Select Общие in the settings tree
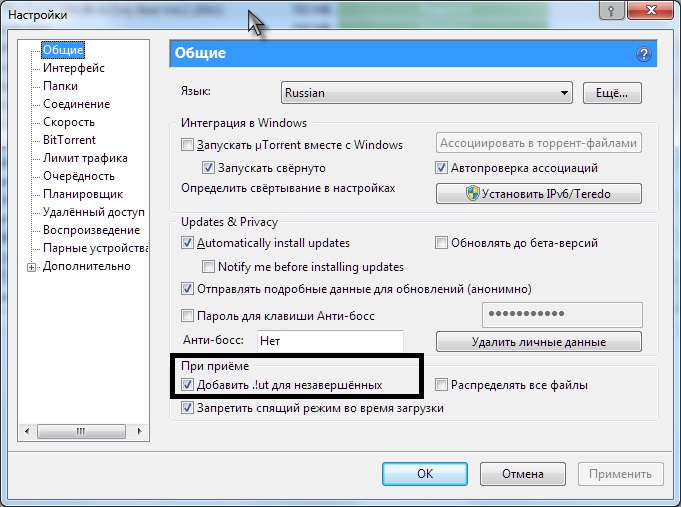The height and width of the screenshot is (507, 681). [63, 50]
